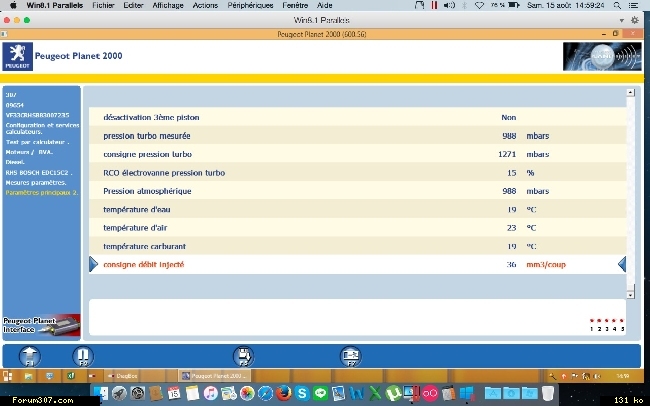The width and height of the screenshot is (650, 406).
Task: Click the red Parallels pause menu bar icon
Action: tap(434, 5)
